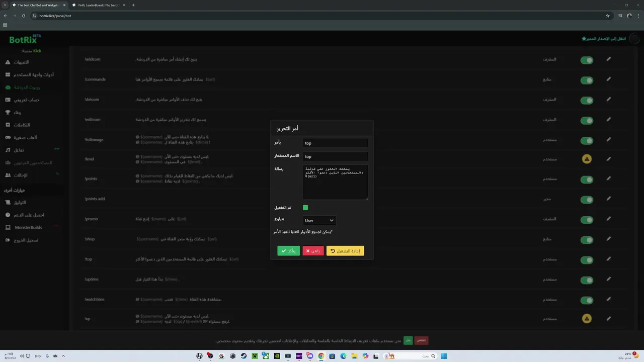Focus the message textarea in the dialog

pos(336,182)
